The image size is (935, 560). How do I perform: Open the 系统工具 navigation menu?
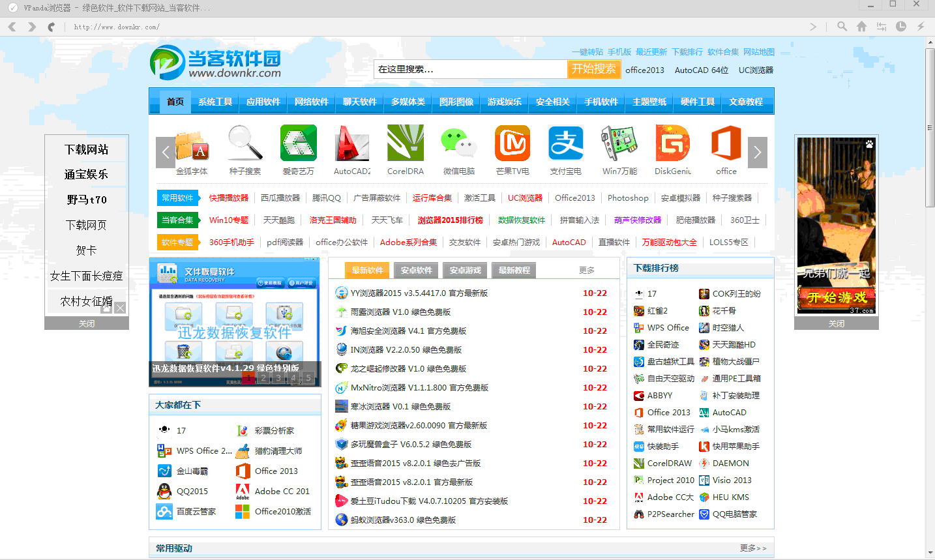click(215, 102)
